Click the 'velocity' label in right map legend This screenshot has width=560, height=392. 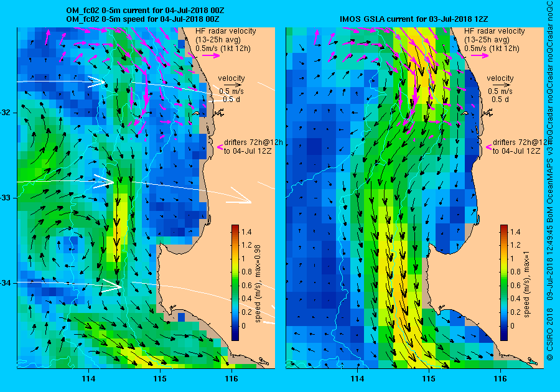500,78
